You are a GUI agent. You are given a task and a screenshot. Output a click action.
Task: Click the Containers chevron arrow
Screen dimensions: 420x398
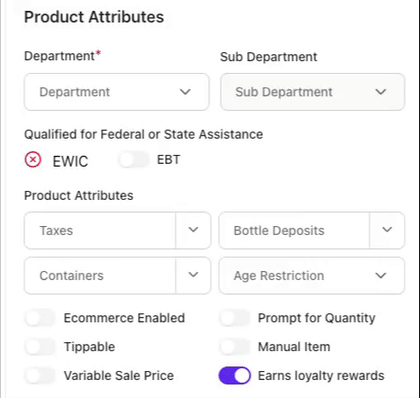[x=193, y=275]
